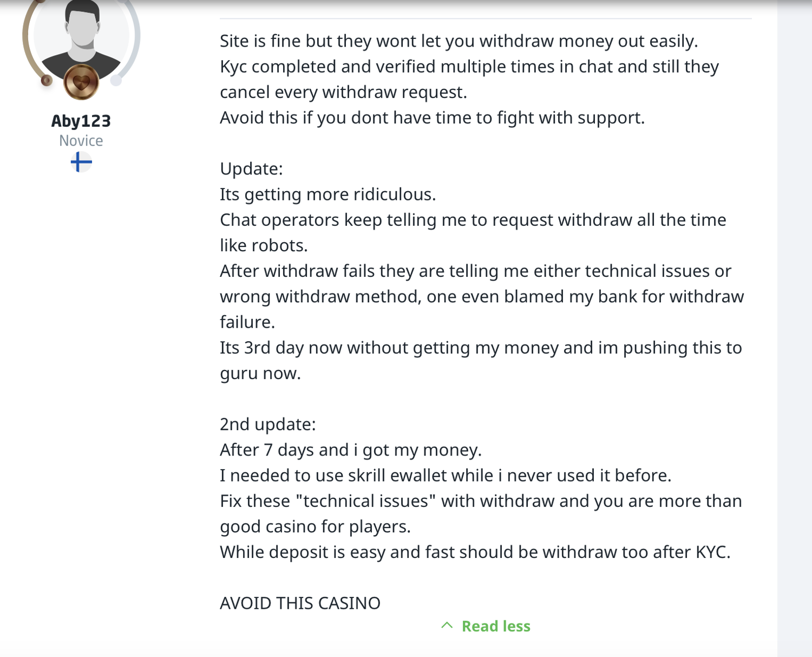The height and width of the screenshot is (657, 812).
Task: Click the gray dot on the avatar ring
Action: tap(116, 81)
